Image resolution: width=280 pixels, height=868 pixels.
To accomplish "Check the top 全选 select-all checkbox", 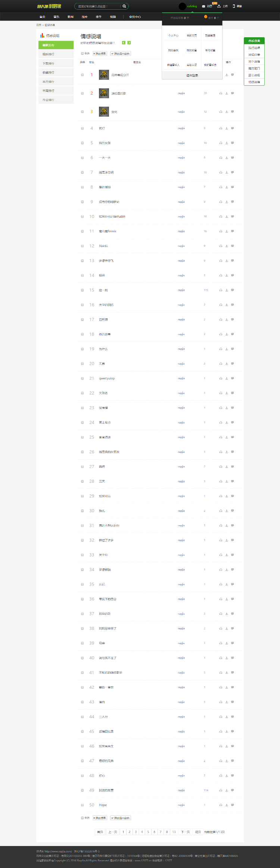I will 82,54.
